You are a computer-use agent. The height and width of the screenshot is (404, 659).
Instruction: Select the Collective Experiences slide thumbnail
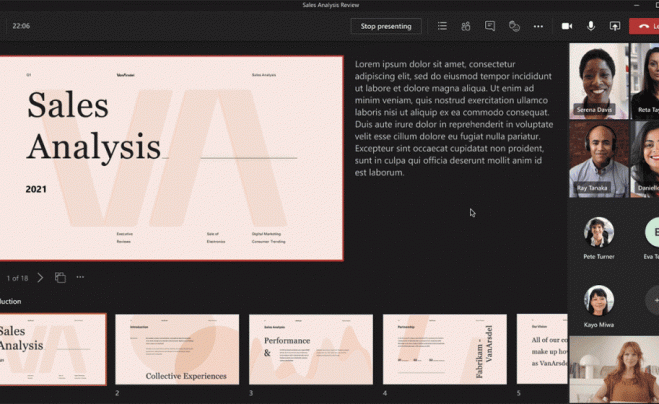[177, 349]
